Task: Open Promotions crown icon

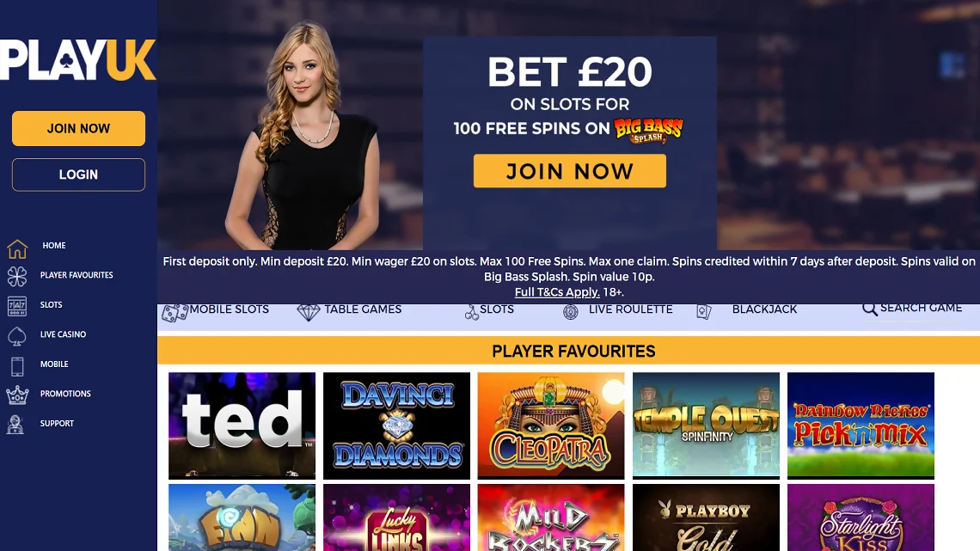Action: (17, 395)
